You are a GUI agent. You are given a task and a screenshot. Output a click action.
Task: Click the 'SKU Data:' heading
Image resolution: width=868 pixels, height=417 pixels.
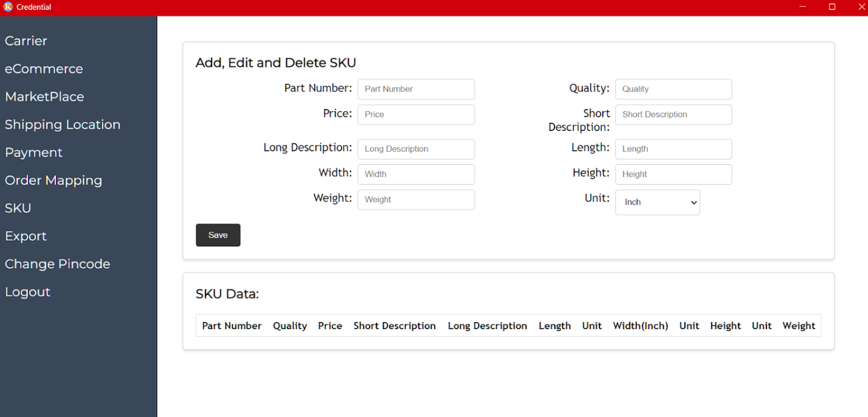coord(227,294)
